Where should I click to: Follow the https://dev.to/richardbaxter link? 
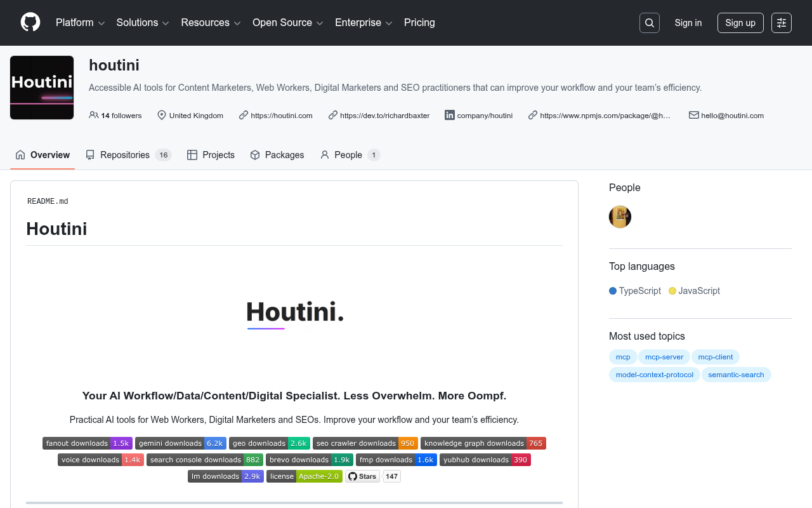[384, 116]
